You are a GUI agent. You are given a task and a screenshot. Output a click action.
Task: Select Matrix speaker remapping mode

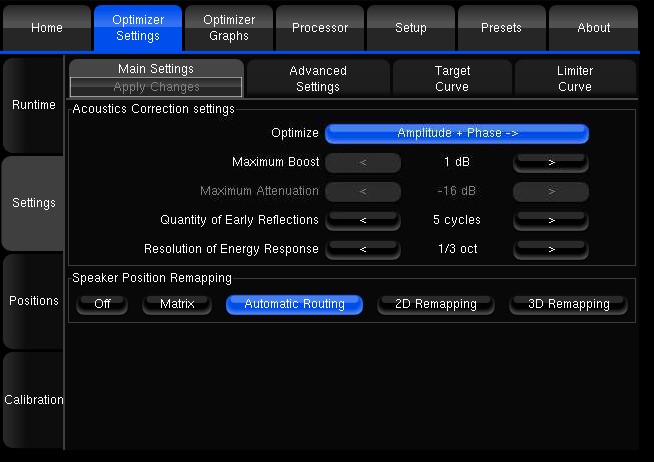pos(177,304)
